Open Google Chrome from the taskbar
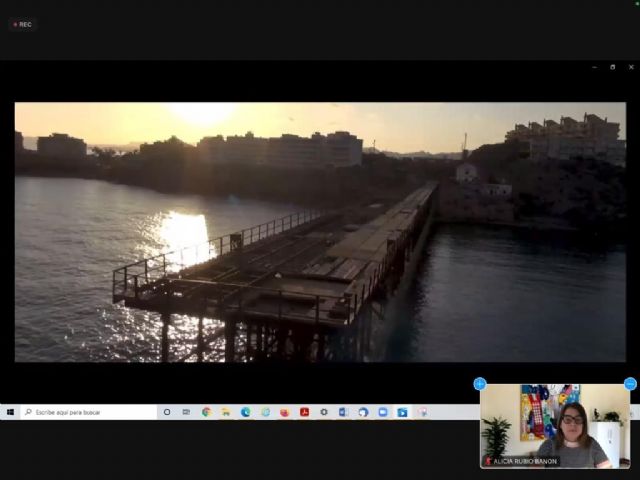This screenshot has width=640, height=480. [x=206, y=412]
